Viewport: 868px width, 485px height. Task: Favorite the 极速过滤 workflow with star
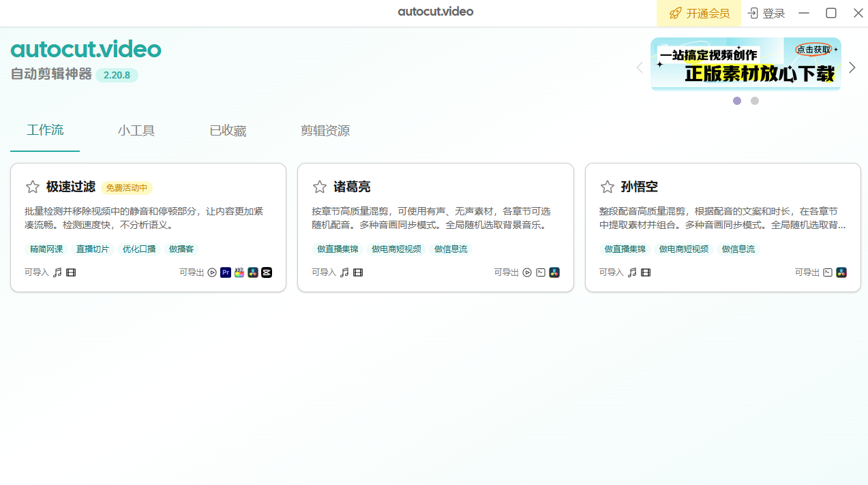click(x=32, y=187)
